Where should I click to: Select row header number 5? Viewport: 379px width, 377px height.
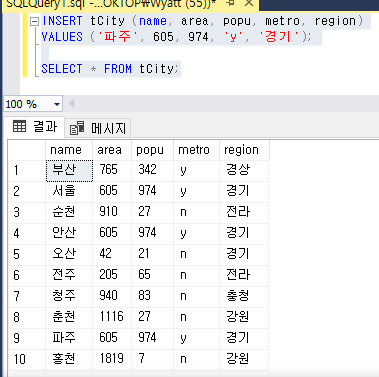click(27, 254)
